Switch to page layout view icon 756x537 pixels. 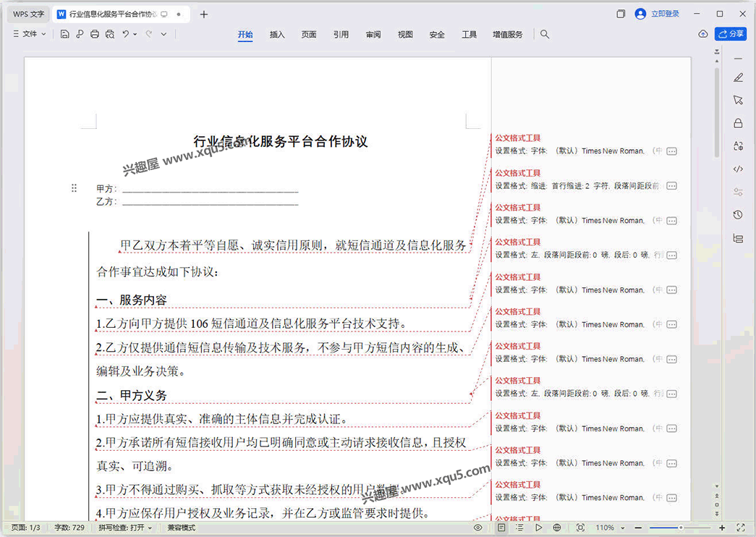tap(501, 528)
